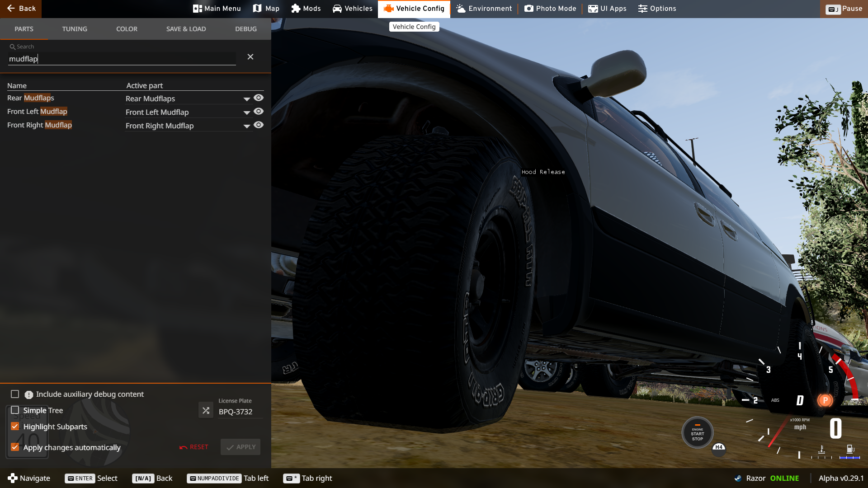Viewport: 868px width, 488px height.
Task: Switch to the Tuning tab
Action: click(75, 29)
